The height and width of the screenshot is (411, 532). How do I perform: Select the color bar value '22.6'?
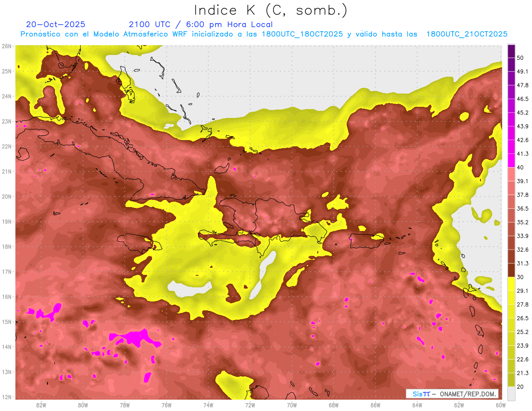[523, 360]
